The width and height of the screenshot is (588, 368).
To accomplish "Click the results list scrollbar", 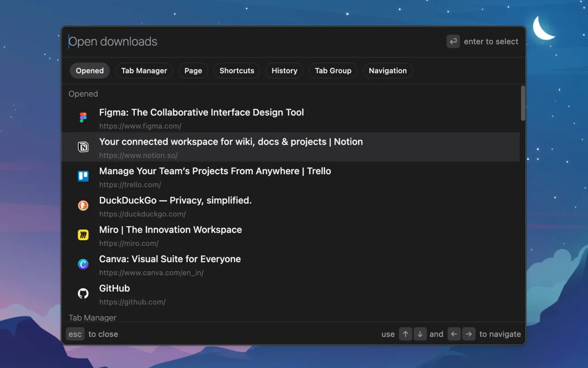I will coord(523,103).
